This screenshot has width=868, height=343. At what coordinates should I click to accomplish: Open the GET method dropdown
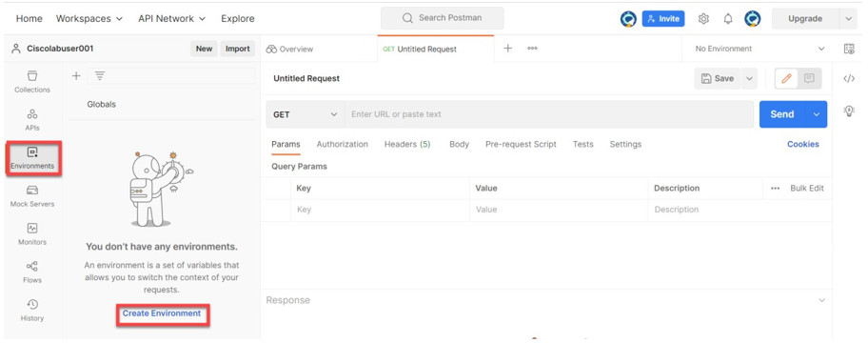coord(305,114)
